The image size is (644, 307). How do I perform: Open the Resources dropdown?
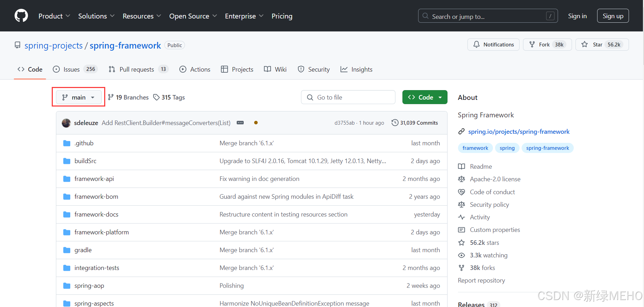pyautogui.click(x=142, y=16)
